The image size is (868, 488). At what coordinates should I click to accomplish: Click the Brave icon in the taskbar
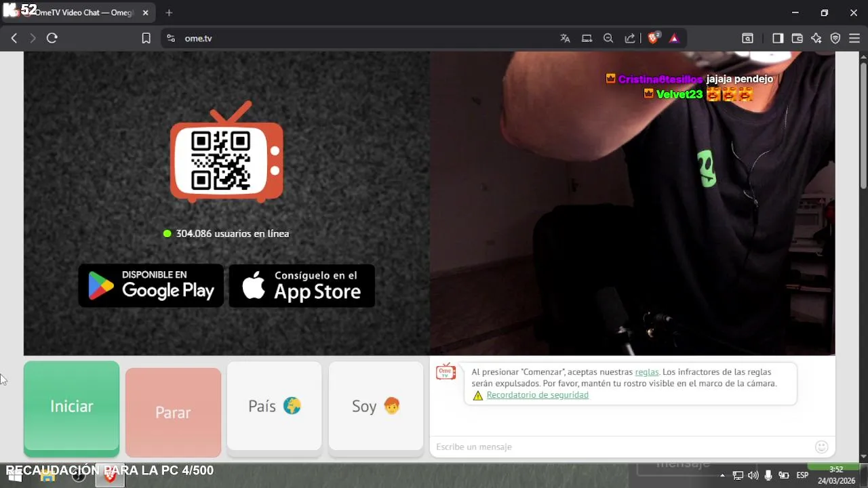tap(109, 476)
